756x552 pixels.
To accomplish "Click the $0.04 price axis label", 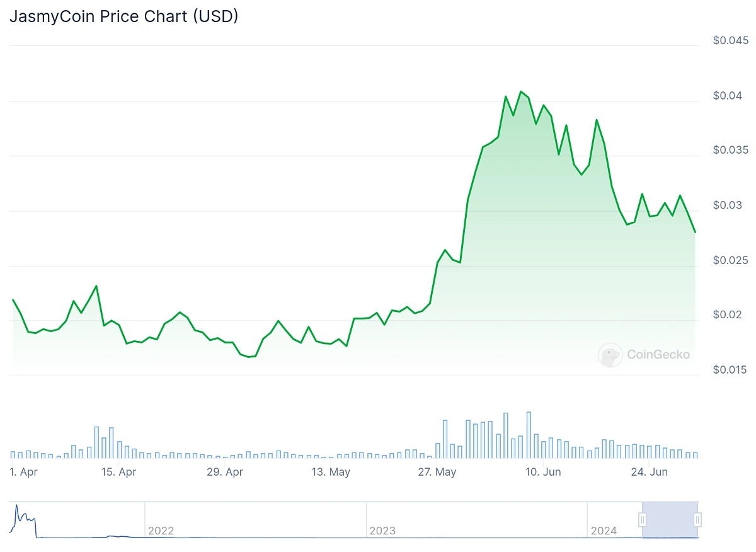I will 727,95.
